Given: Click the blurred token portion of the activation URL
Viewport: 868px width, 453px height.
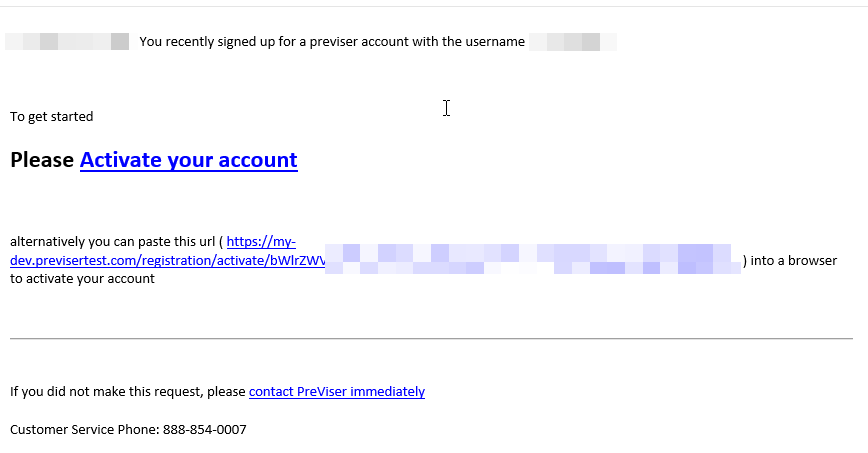Looking at the screenshot, I should point(533,259).
